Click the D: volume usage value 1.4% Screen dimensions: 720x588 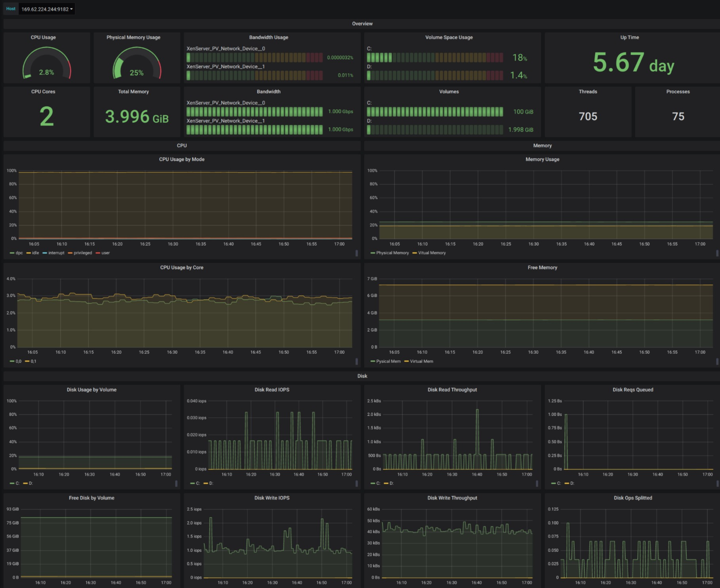tap(518, 75)
